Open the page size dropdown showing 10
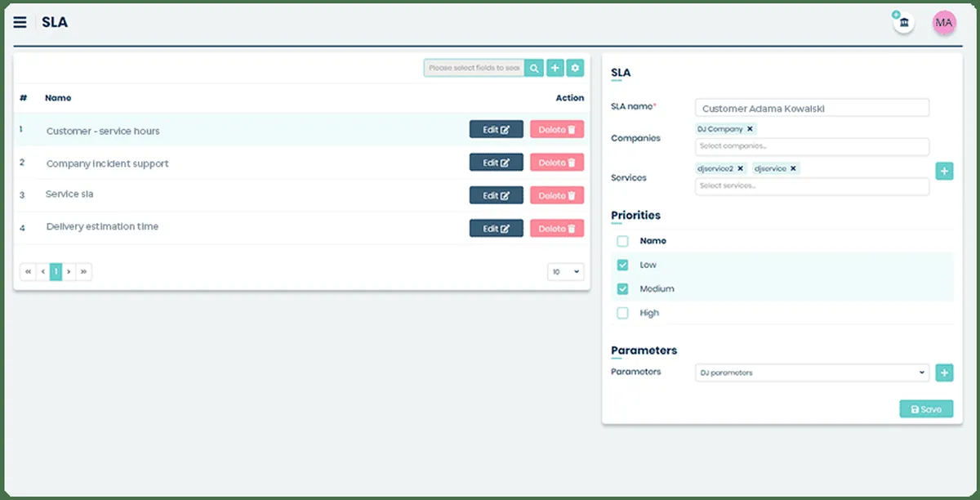This screenshot has width=980, height=500. click(565, 271)
